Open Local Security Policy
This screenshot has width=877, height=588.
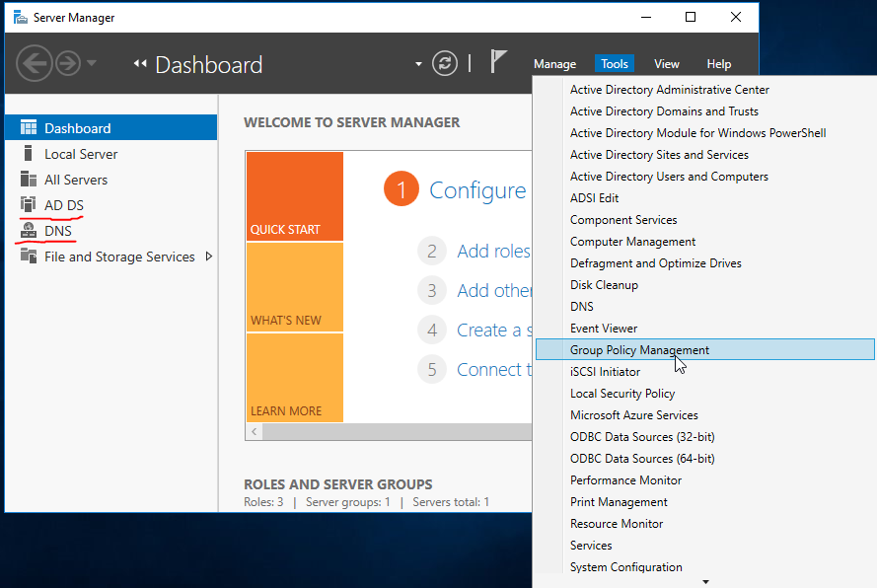(704, 394)
